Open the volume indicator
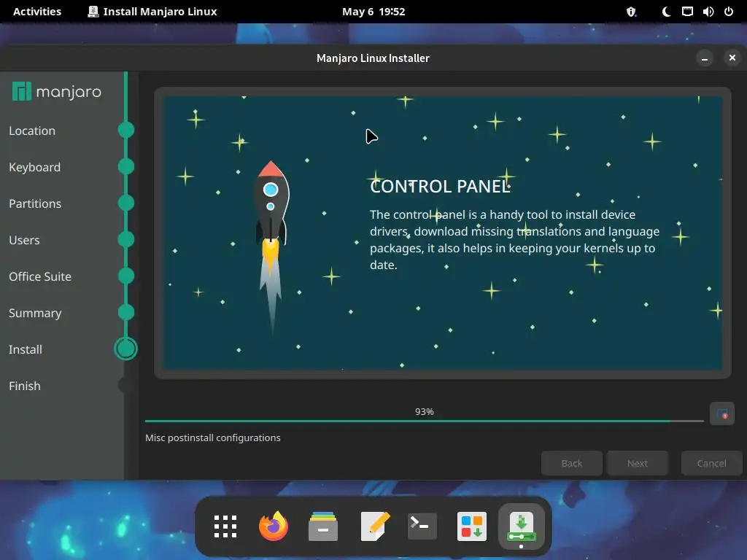 point(708,12)
